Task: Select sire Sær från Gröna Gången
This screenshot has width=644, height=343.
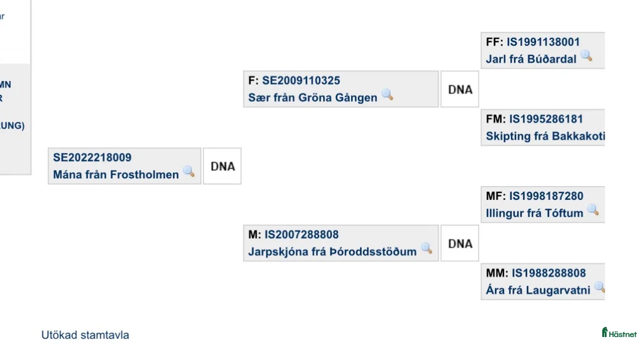Action: coord(312,98)
